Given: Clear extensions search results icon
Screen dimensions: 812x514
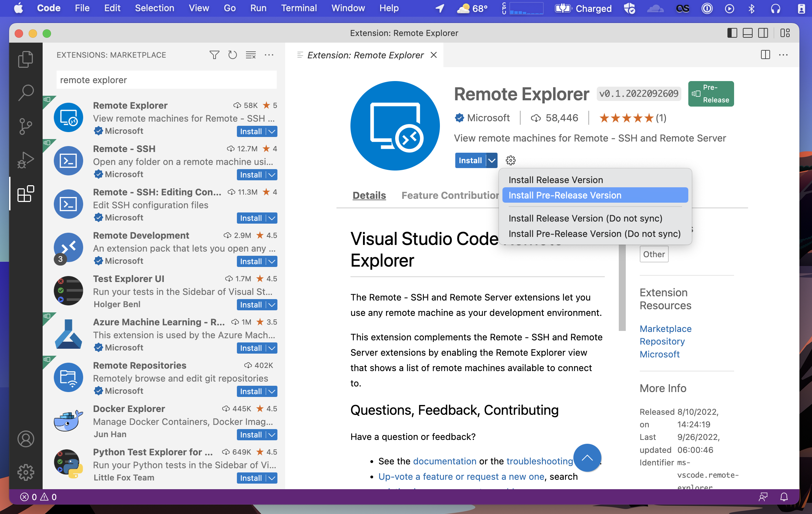Looking at the screenshot, I should 251,55.
